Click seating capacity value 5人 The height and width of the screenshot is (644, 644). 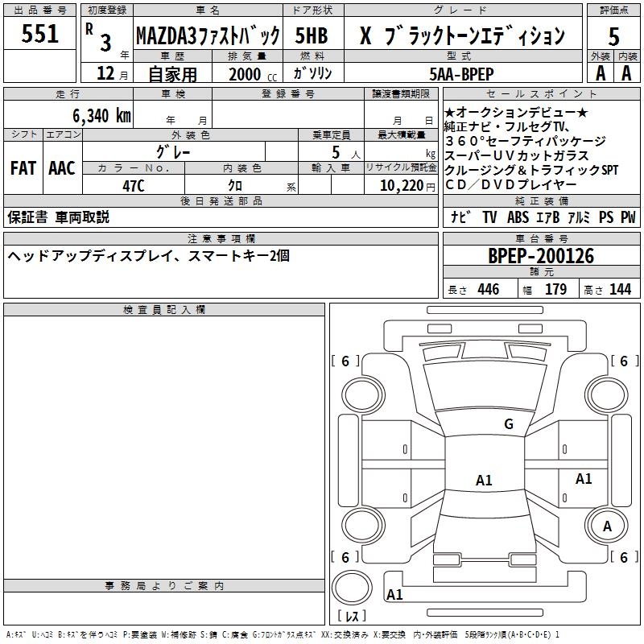point(346,152)
